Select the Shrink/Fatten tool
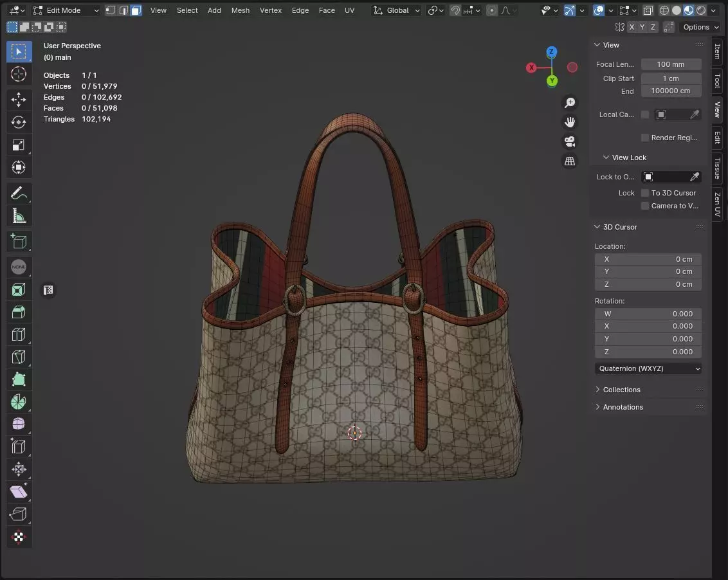The width and height of the screenshot is (728, 580). point(19,469)
